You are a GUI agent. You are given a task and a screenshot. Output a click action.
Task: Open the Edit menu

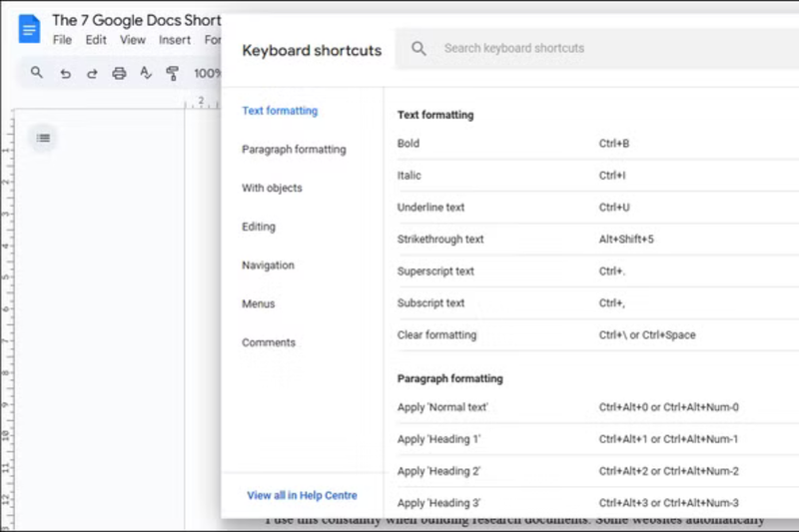pyautogui.click(x=96, y=40)
